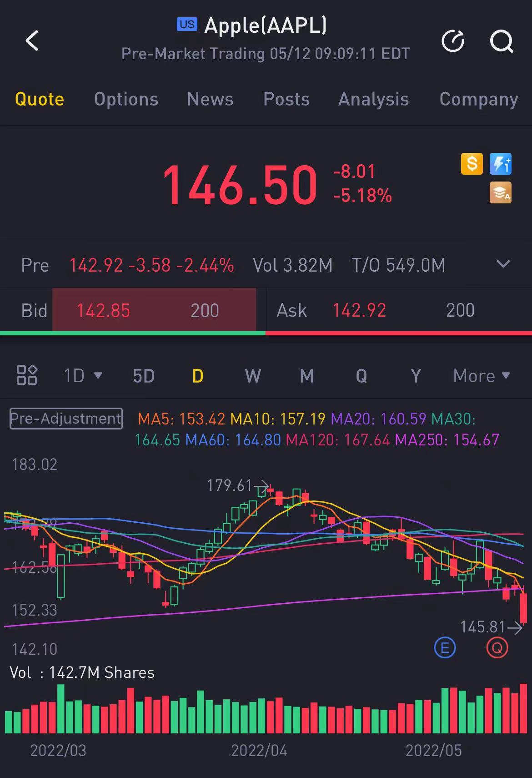
Task: Open the Analysis tab
Action: coord(373,99)
